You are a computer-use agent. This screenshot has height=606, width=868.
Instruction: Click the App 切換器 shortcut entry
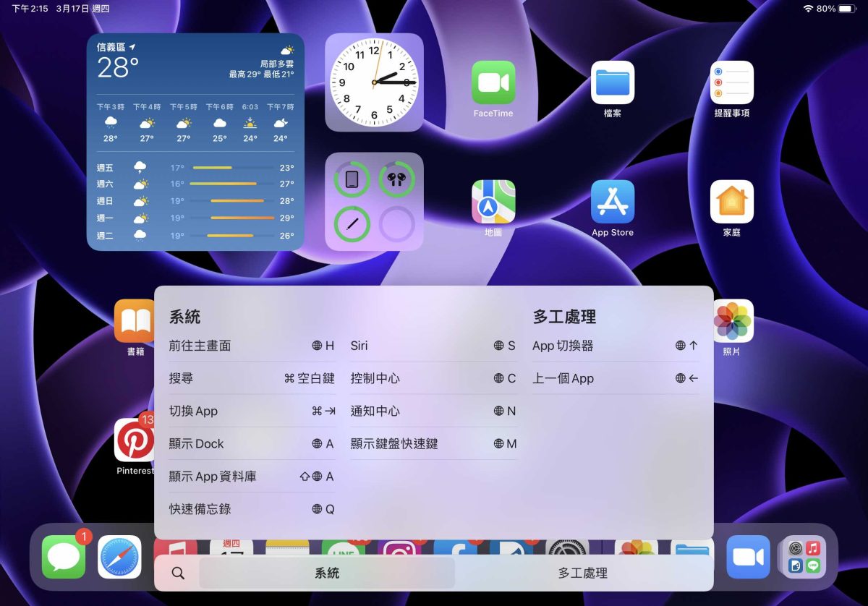pos(615,346)
